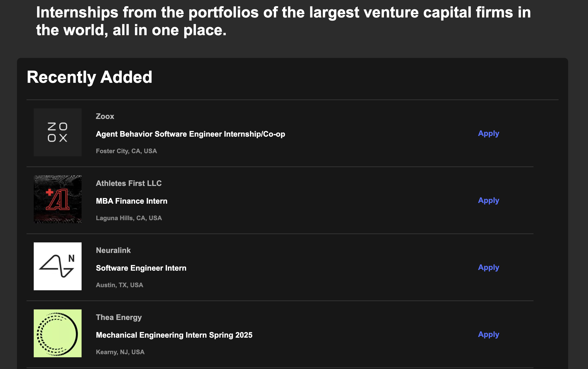Image resolution: width=588 pixels, height=369 pixels.
Task: Open Mechanical Engineering Intern Spring 2025 title
Action: [174, 335]
